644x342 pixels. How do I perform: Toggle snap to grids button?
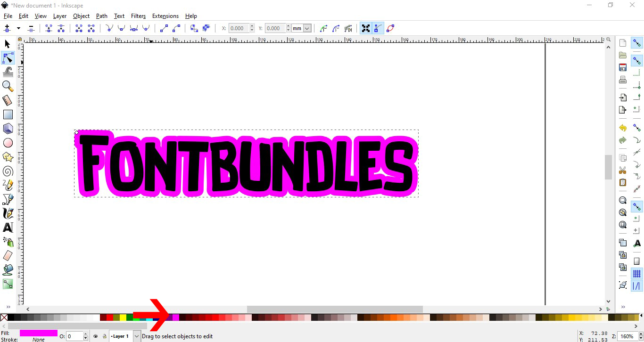tap(637, 274)
